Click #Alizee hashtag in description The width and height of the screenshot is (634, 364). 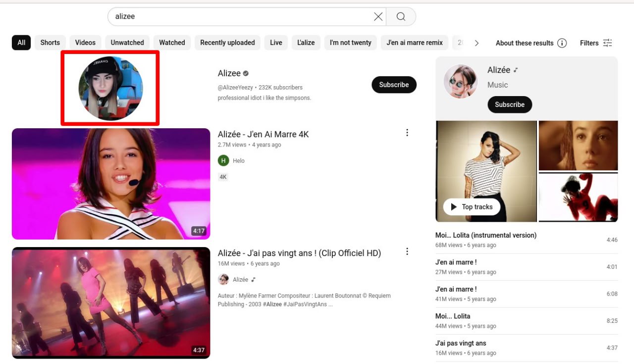pos(271,304)
